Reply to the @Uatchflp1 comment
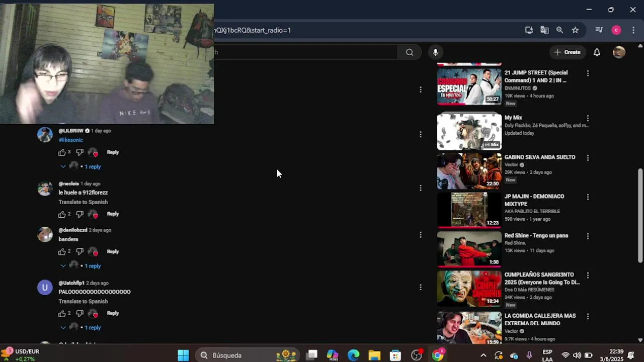This screenshot has height=362, width=644. pos(113,314)
